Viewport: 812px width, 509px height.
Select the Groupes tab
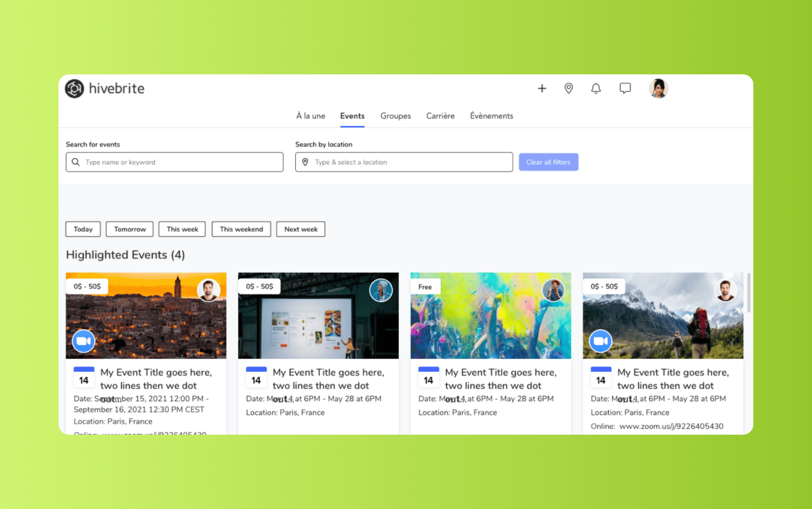click(x=395, y=116)
